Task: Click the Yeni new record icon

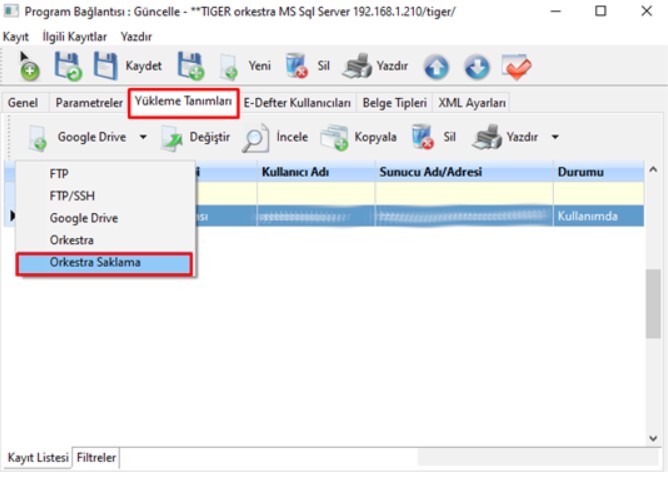Action: point(229,67)
